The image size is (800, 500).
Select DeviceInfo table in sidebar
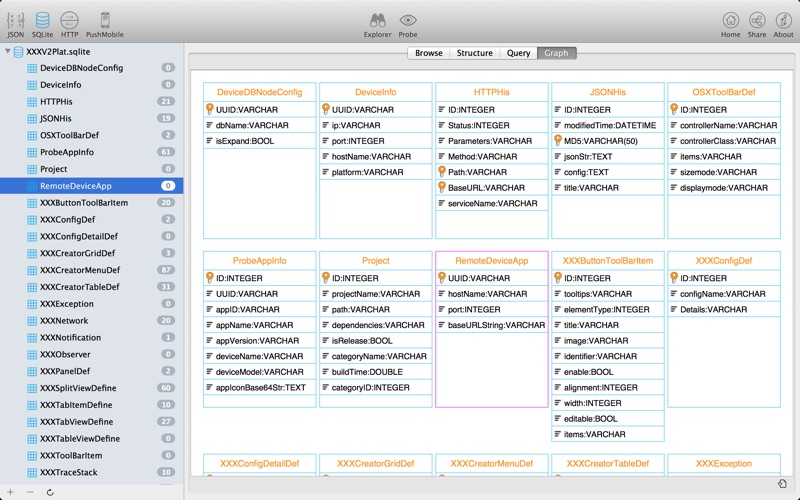pos(92,85)
